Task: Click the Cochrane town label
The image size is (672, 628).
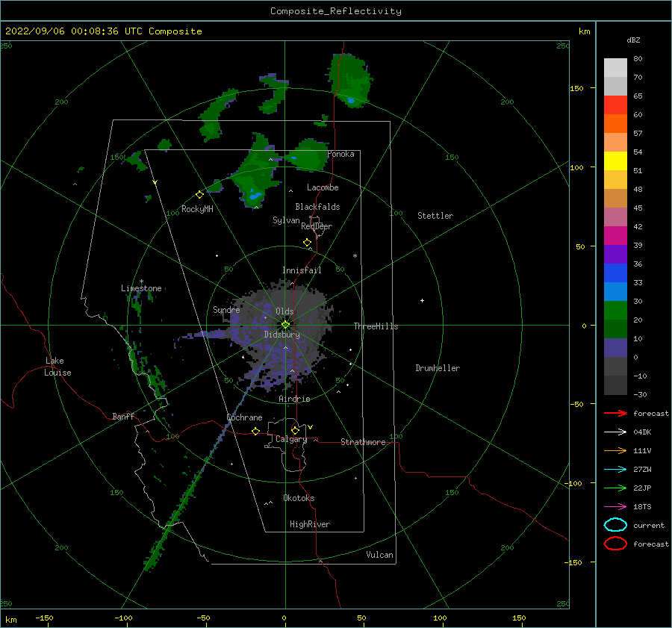Action: pos(244,417)
